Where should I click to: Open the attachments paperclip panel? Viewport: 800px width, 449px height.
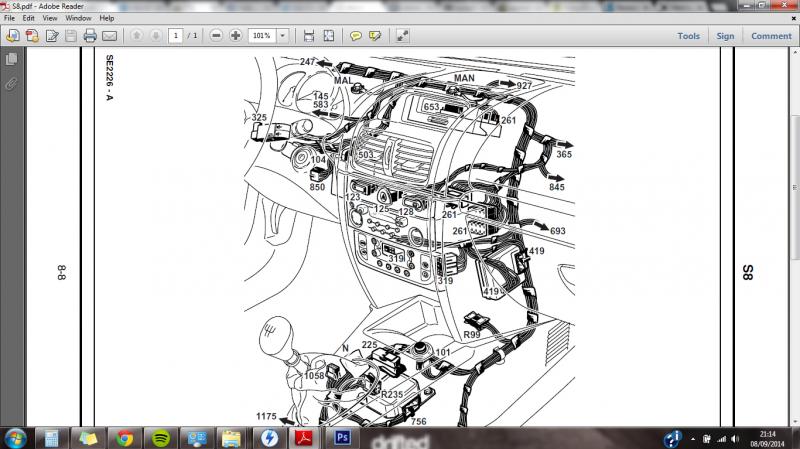click(12, 83)
